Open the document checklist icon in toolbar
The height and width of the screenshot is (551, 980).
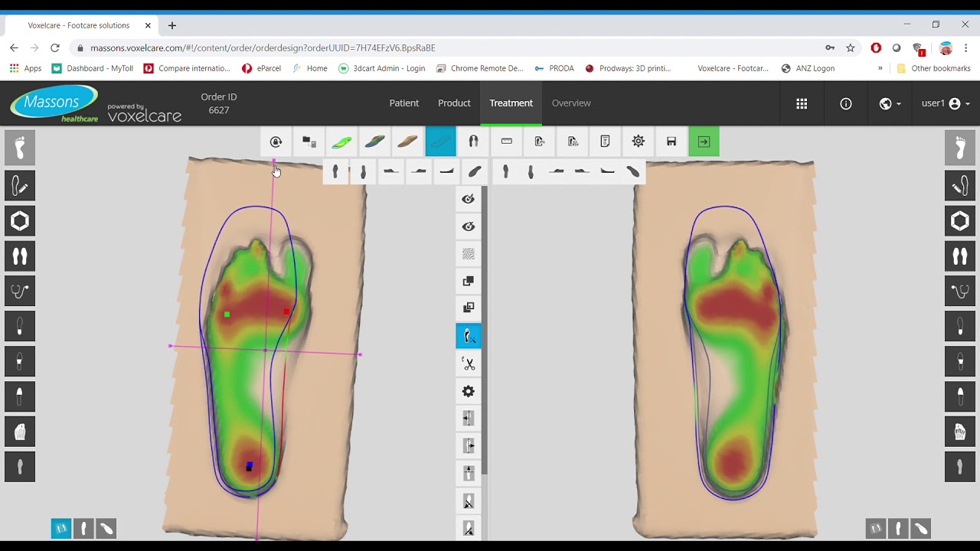point(606,142)
